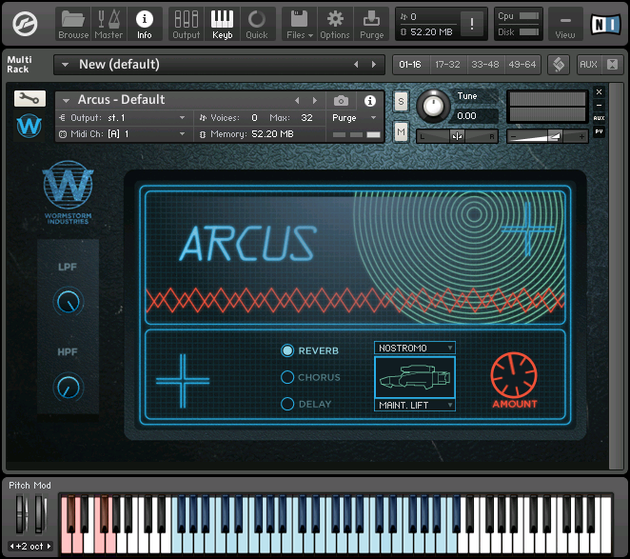Shift keyboard octave down arrow
The image size is (630, 559).
[x=12, y=546]
